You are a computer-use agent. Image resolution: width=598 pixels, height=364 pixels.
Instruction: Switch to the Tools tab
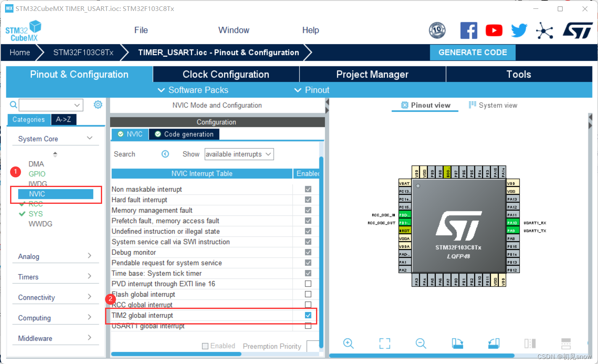pyautogui.click(x=519, y=74)
